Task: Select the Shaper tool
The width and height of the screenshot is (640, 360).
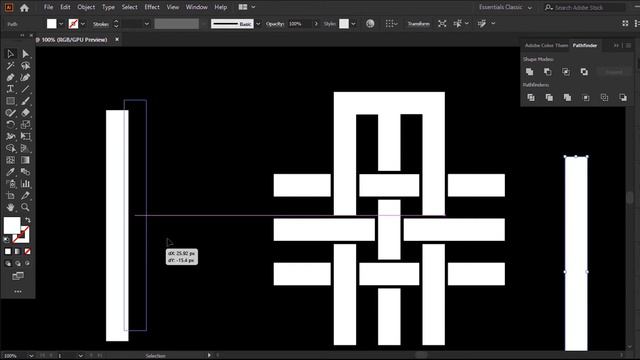Action: (11, 113)
